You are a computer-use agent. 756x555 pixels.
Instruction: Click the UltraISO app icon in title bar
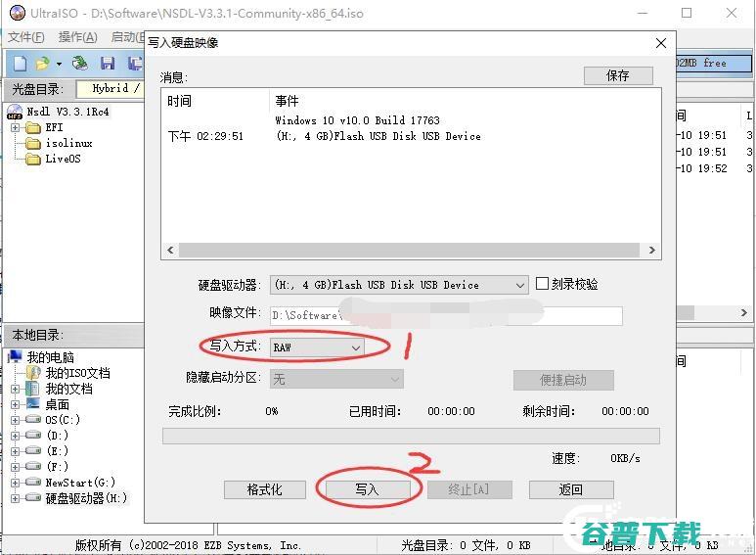tap(18, 13)
